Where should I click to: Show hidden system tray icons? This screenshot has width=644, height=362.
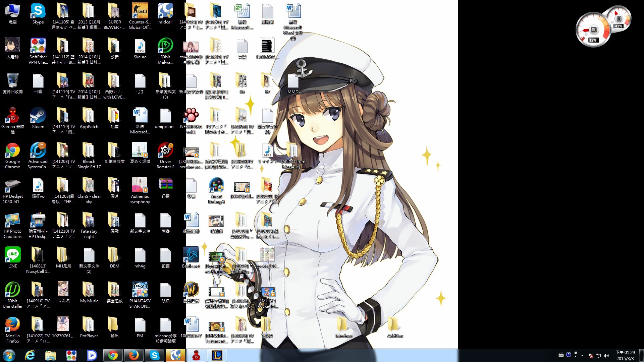point(582,355)
